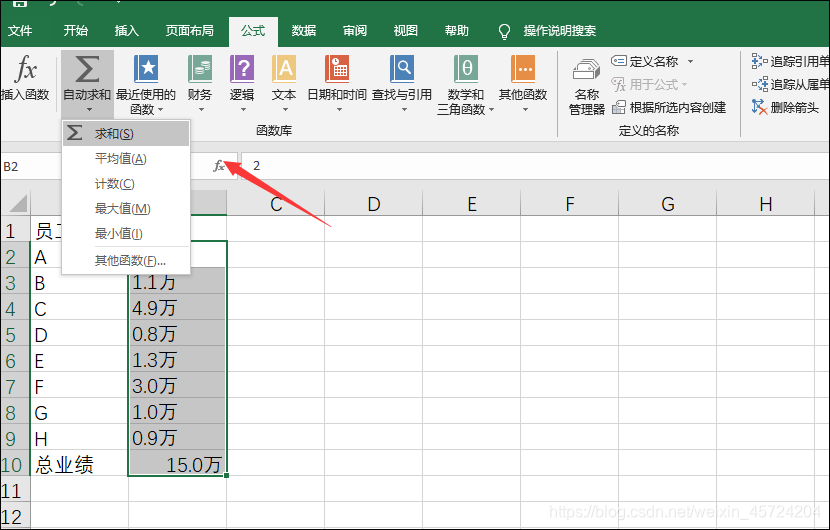Click the total cell showing 15.0万

[x=177, y=464]
